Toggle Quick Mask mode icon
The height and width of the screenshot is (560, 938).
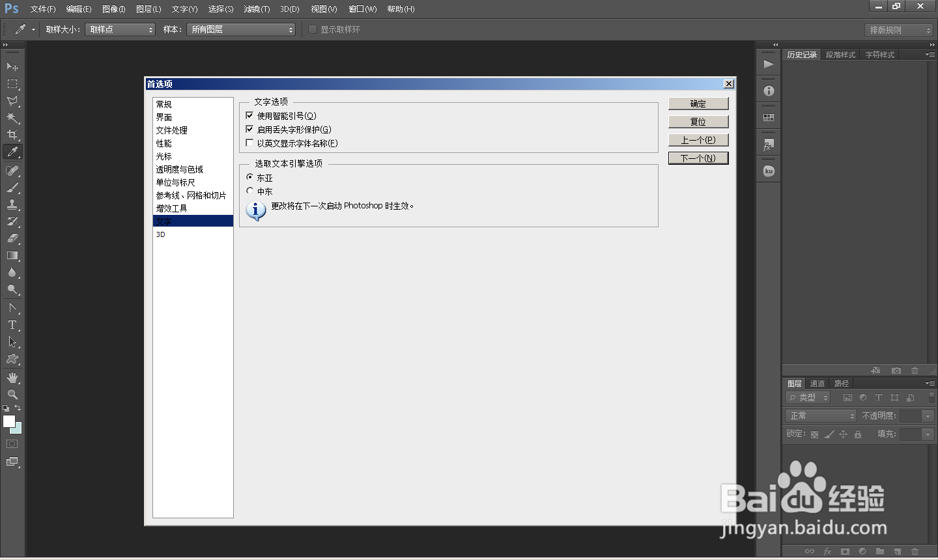pyautogui.click(x=12, y=444)
